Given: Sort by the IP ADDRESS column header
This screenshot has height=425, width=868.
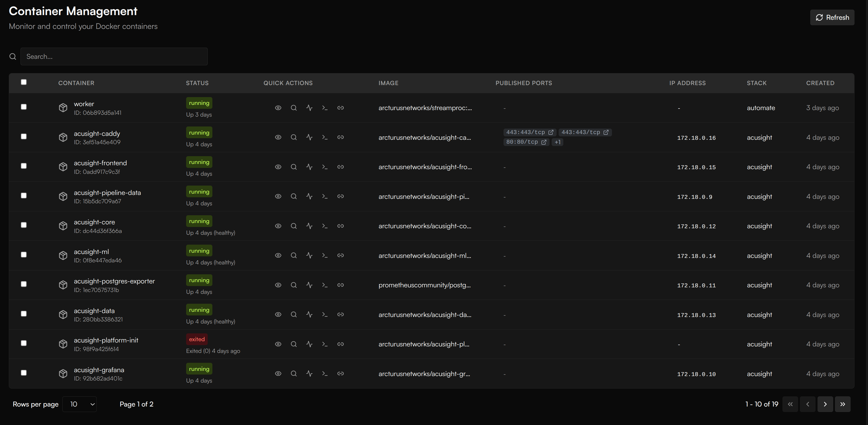Looking at the screenshot, I should [687, 83].
